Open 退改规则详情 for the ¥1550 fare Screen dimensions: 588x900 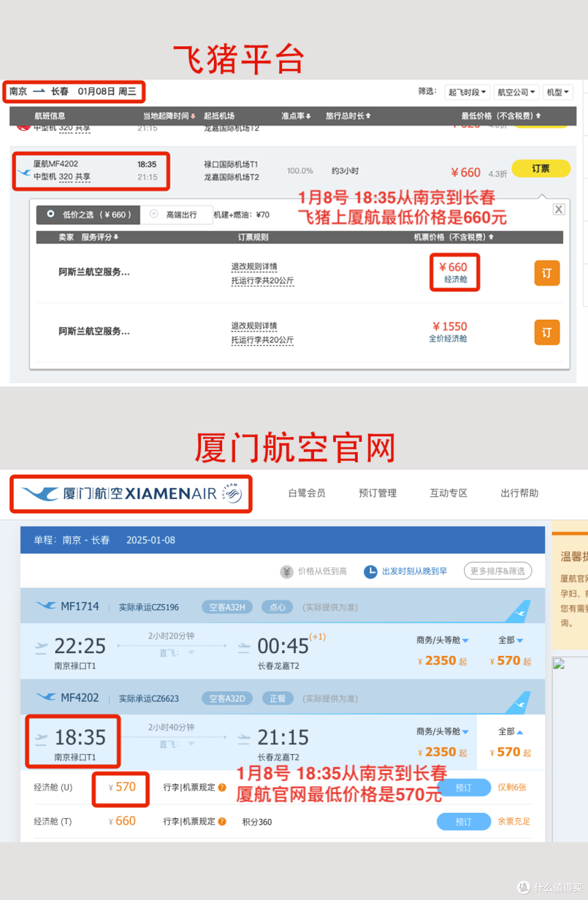coord(254,326)
